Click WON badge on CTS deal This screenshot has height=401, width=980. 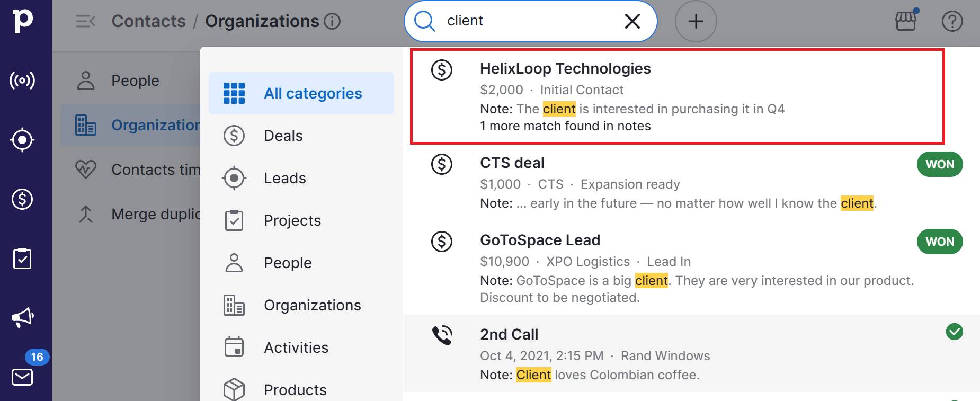pos(940,164)
